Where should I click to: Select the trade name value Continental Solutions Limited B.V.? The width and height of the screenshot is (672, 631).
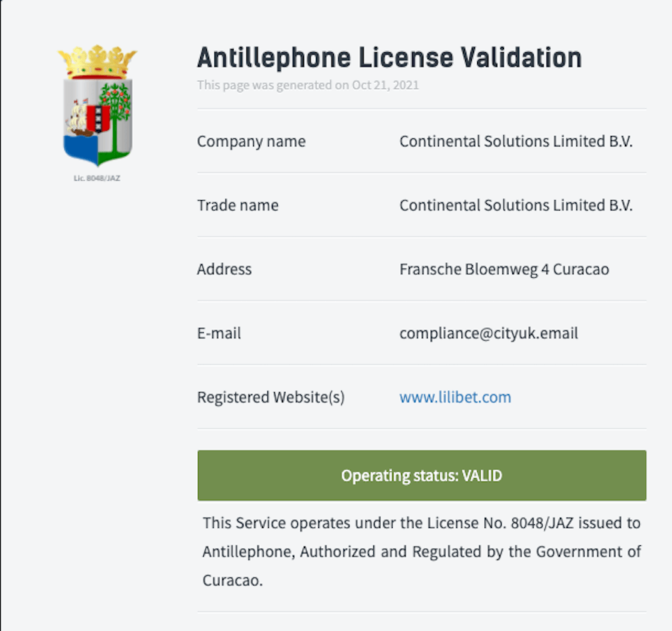click(x=516, y=205)
